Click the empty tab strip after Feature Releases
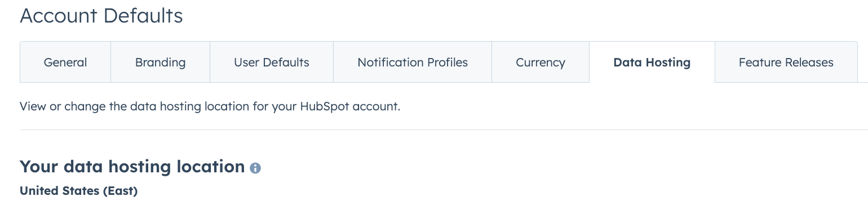This screenshot has width=868, height=205. [x=863, y=62]
